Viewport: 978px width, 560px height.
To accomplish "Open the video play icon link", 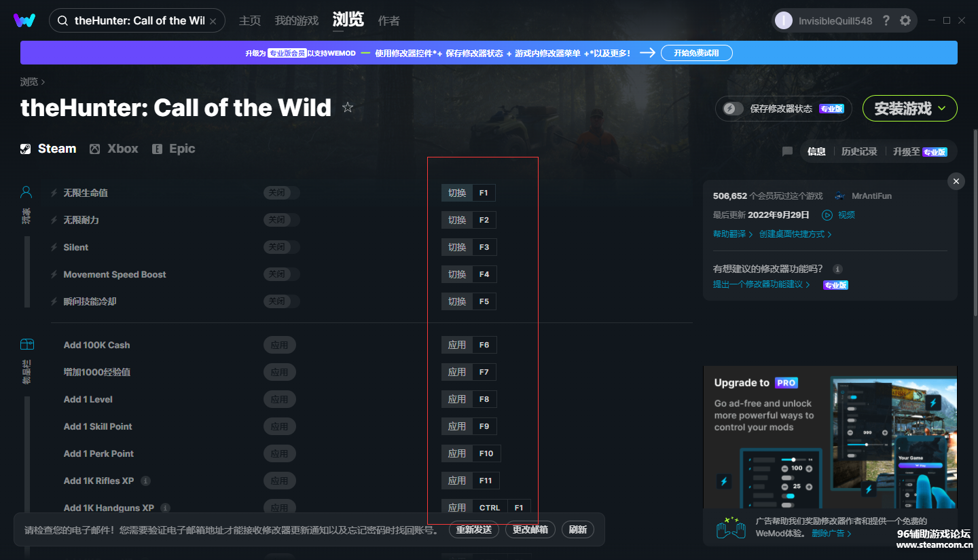I will click(827, 214).
